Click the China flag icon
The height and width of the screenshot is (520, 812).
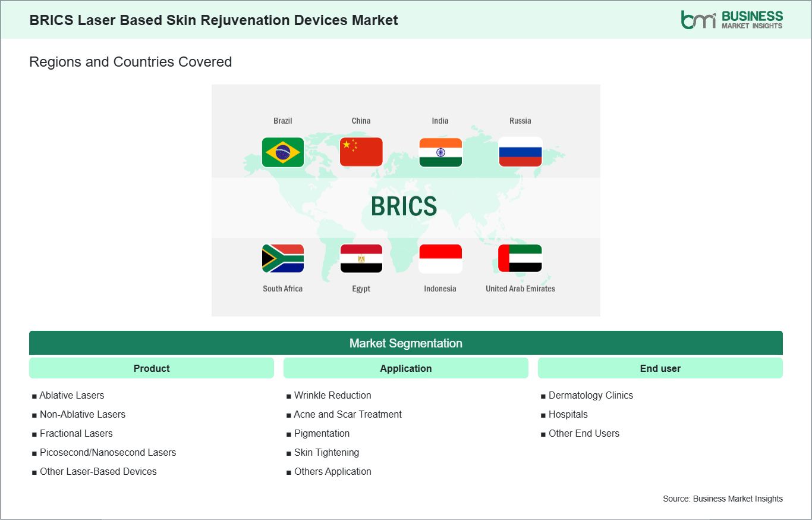coord(361,152)
